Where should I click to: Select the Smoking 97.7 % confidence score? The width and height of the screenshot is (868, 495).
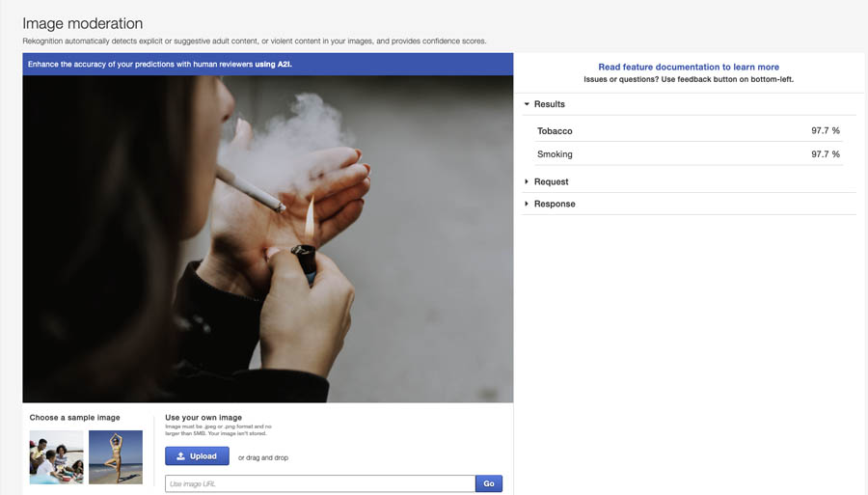coord(825,154)
